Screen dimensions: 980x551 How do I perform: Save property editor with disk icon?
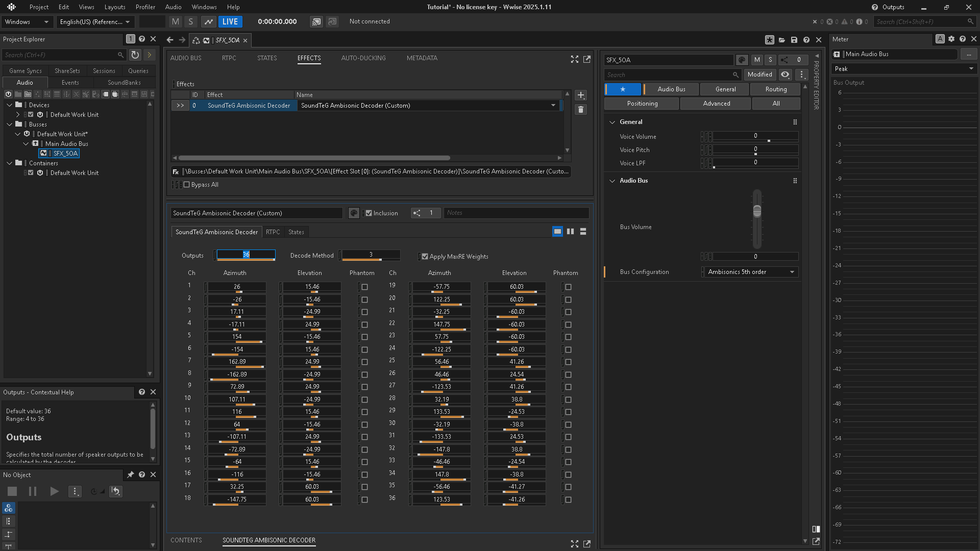(794, 40)
